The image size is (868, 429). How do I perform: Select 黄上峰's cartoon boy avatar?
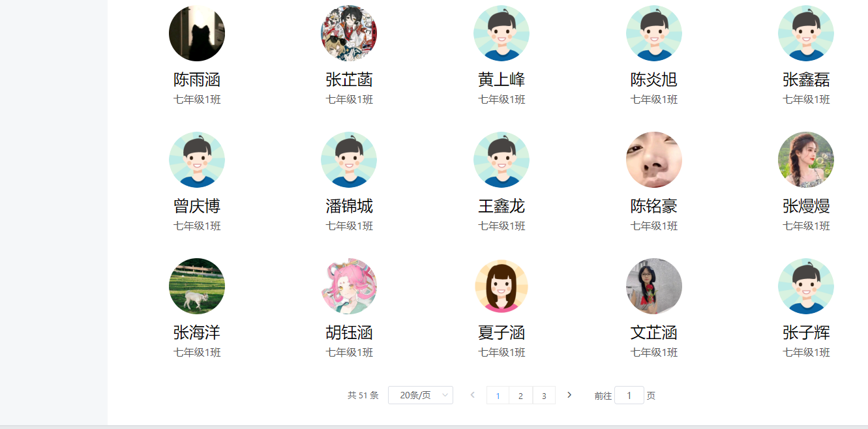501,33
